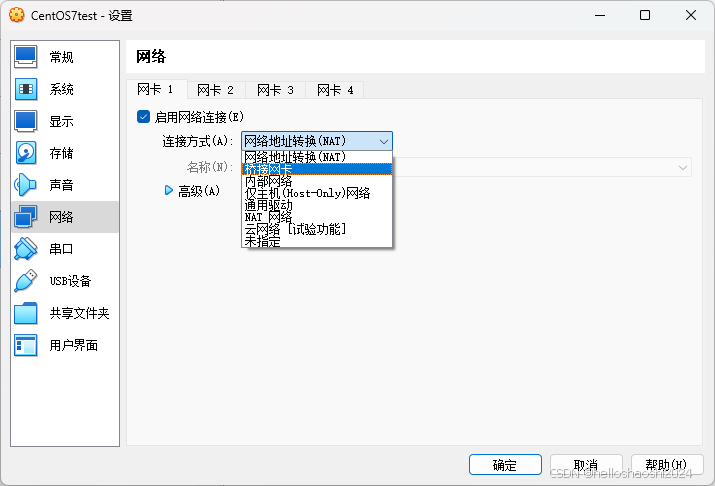Choose 云网络 [试验功能] option
Image resolution: width=715 pixels, height=486 pixels.
pos(316,229)
